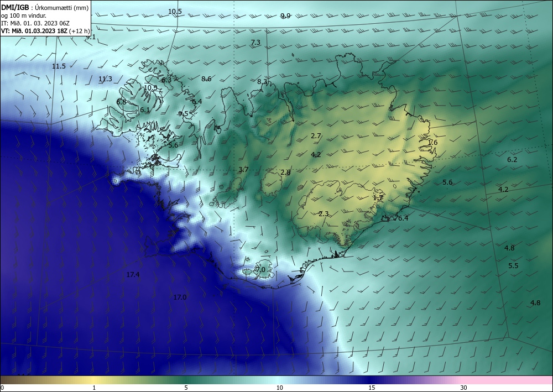553x392 pixels.
Task: Click the 8.6 precipitation value
Action: [206, 79]
